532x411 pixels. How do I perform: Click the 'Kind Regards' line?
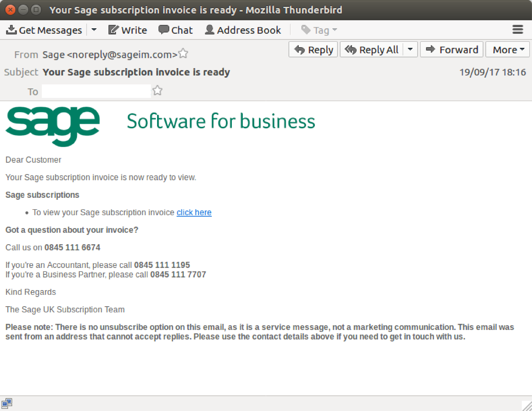tap(31, 292)
